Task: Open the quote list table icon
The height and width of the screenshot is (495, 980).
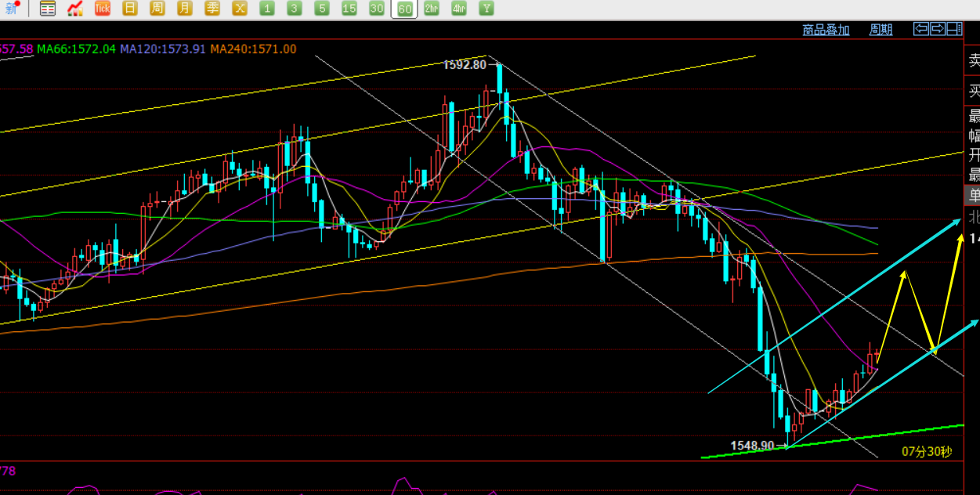Action: click(x=48, y=9)
